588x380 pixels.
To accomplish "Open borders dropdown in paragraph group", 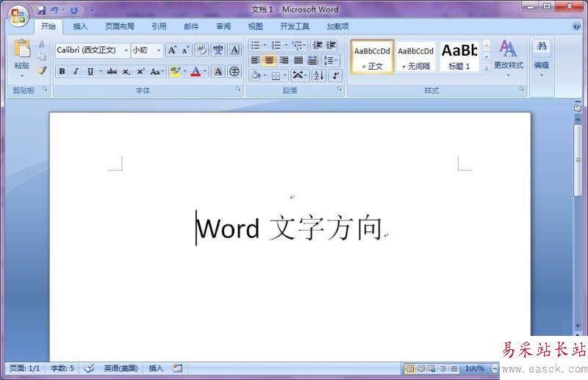I will coord(285,76).
